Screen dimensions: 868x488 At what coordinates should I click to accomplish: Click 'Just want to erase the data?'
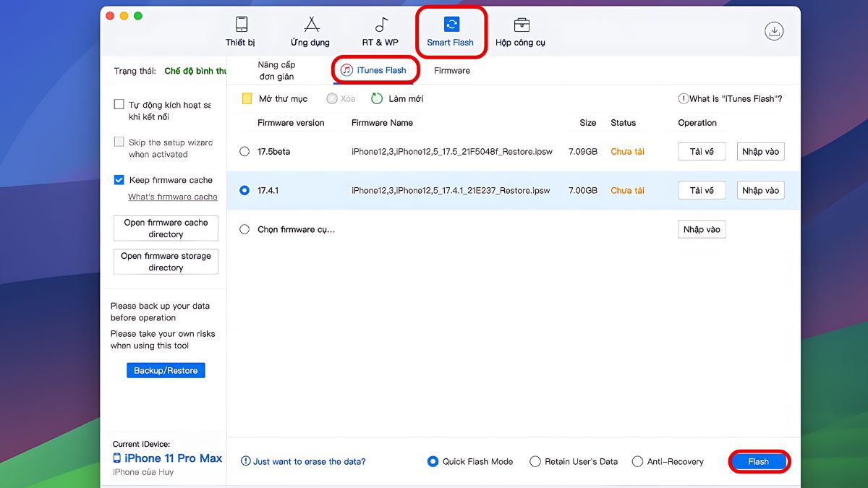(304, 461)
